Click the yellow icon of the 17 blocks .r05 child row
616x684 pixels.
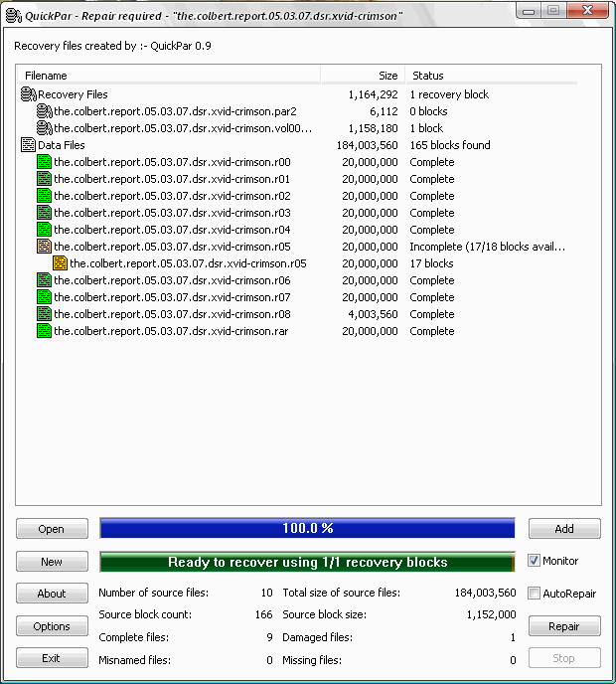coord(61,263)
